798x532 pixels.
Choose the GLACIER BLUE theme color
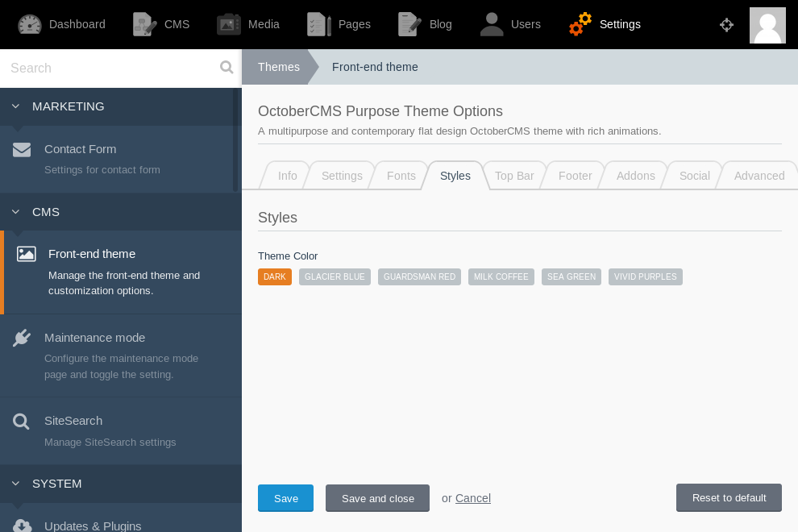[335, 277]
